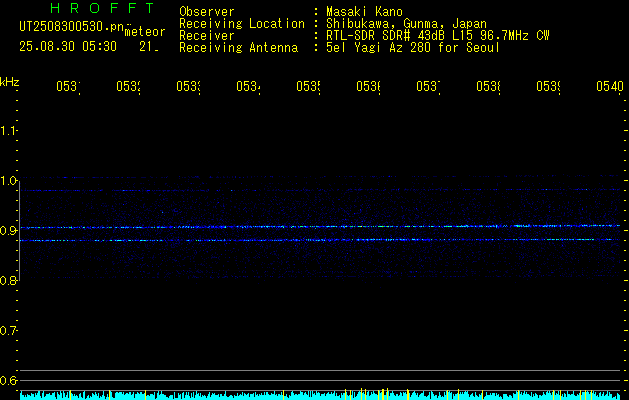Select location text Shibukawa, Gunma, Japan
This screenshot has height=400, width=629.
tap(406, 24)
